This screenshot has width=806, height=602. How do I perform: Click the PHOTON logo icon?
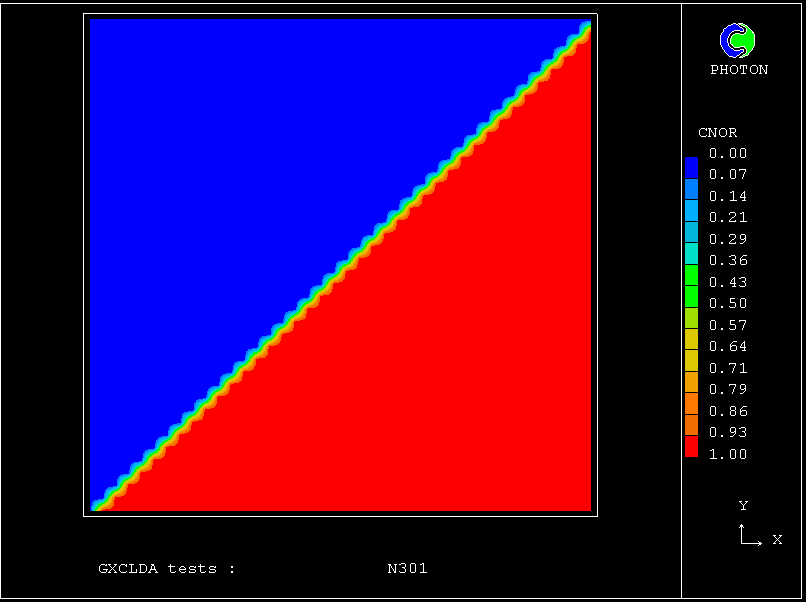(x=738, y=40)
